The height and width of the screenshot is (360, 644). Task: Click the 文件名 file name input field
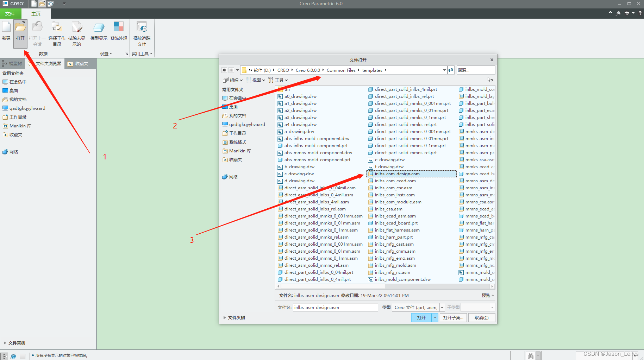point(336,307)
